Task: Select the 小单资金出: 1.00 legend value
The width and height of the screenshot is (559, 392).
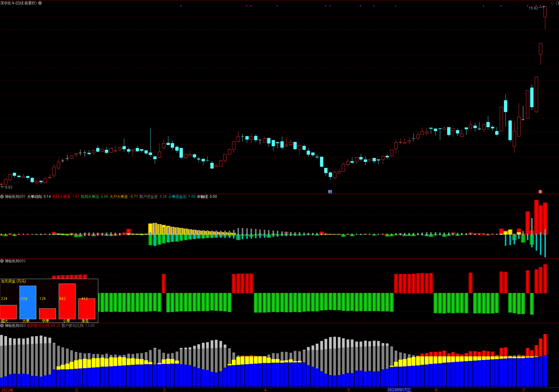Action: click(182, 197)
